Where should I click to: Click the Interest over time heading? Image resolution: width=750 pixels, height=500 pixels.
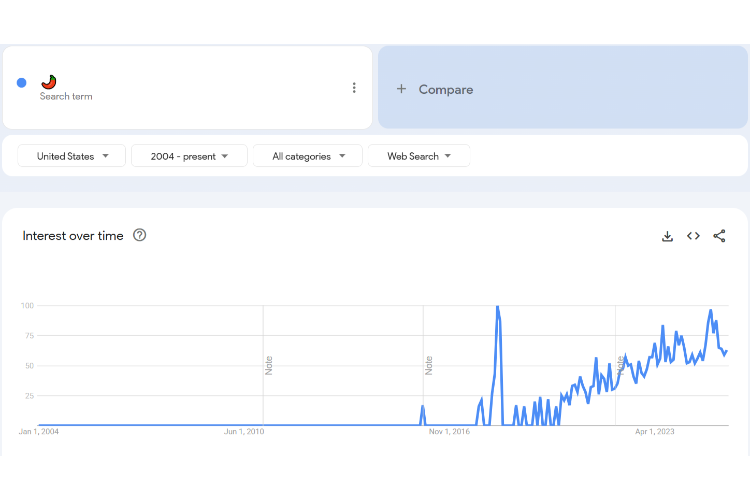[73, 236]
